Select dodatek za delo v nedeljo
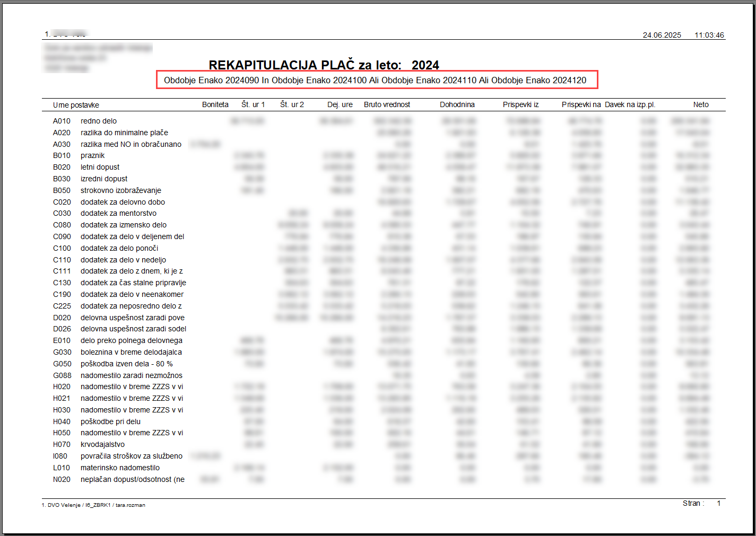 tap(123, 260)
